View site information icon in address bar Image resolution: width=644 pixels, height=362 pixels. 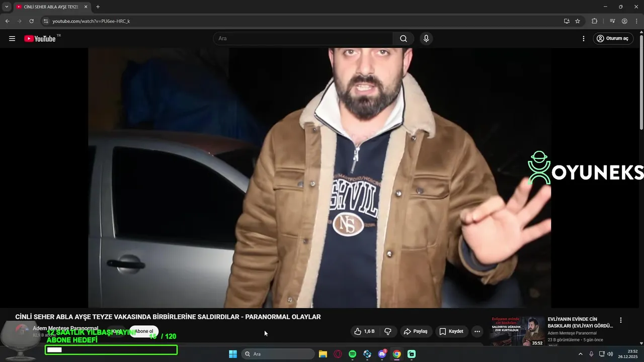45,21
